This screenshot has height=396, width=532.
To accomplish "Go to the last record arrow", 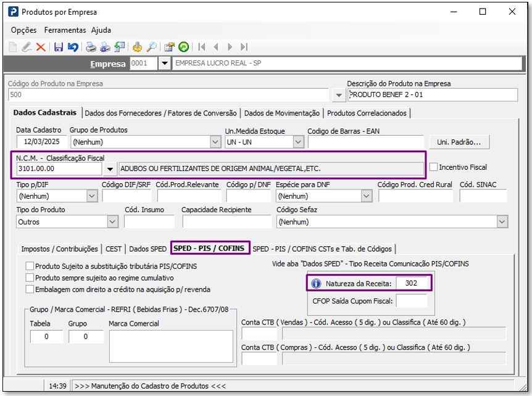I will (x=244, y=47).
